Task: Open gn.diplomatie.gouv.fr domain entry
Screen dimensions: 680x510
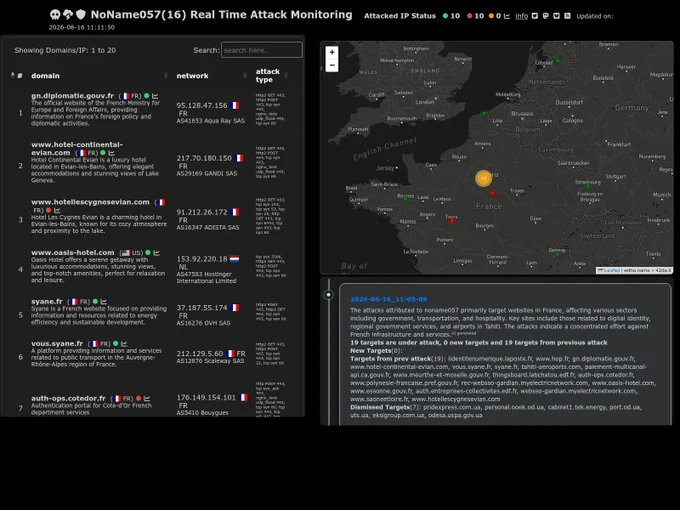Action: [72, 95]
